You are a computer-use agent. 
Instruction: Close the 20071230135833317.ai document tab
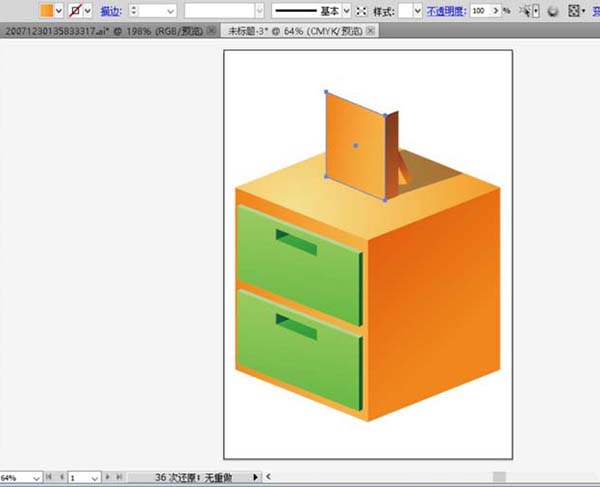pyautogui.click(x=211, y=31)
